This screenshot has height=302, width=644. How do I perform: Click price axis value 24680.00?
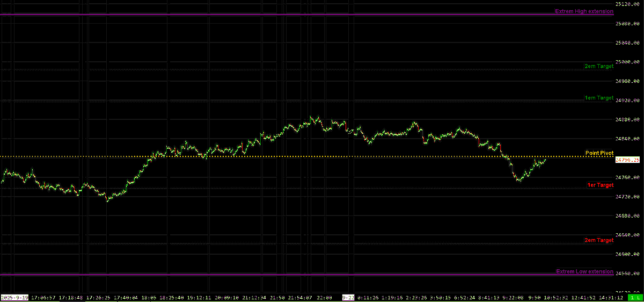(628, 216)
